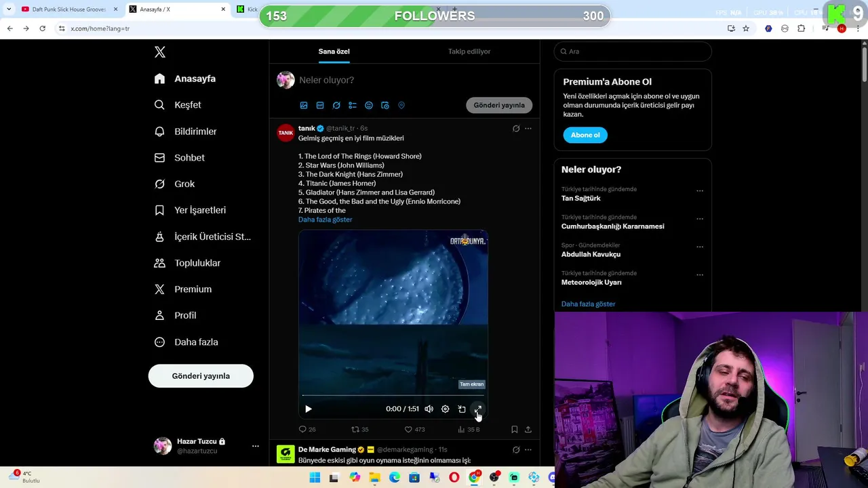Open tanık profile avatar
The image size is (868, 488).
[285, 133]
